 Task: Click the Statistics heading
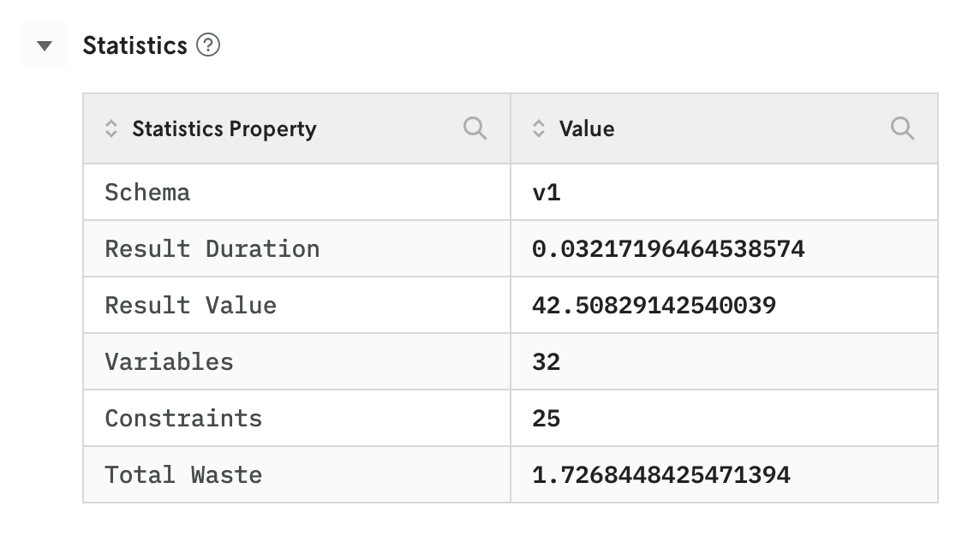pos(135,45)
